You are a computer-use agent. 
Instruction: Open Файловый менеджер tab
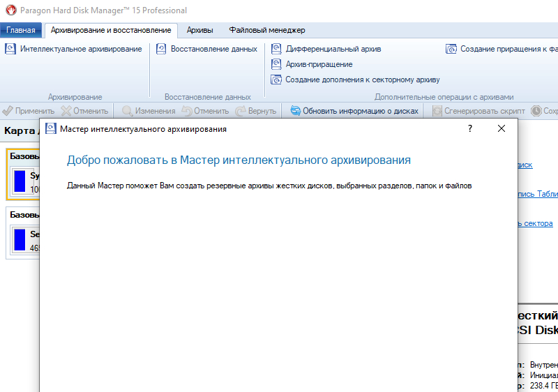267,30
